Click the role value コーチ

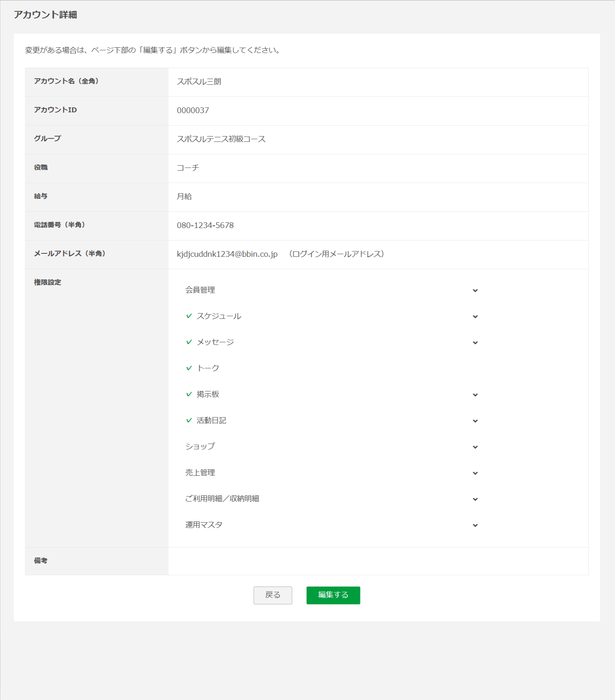click(x=188, y=168)
